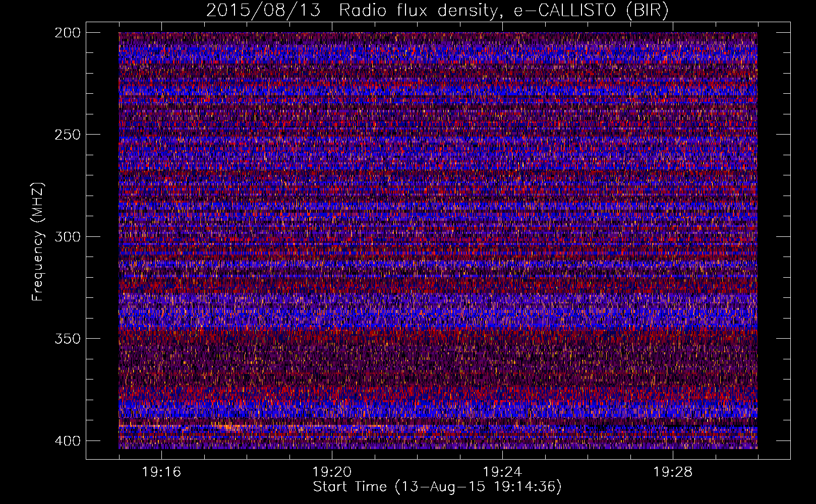
Task: Click the 350 frequency tick label
Action: tap(67, 338)
